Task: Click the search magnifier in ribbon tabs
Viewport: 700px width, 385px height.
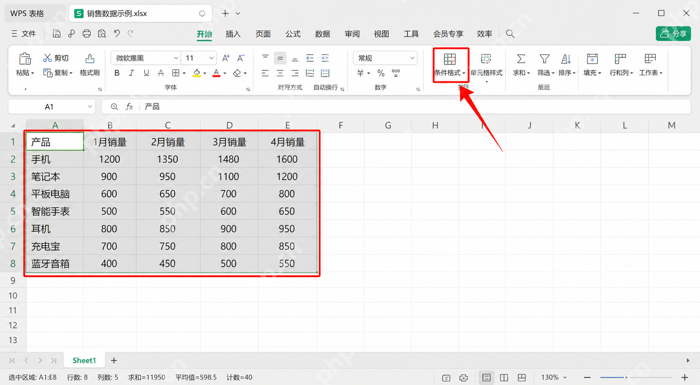Action: pyautogui.click(x=510, y=34)
